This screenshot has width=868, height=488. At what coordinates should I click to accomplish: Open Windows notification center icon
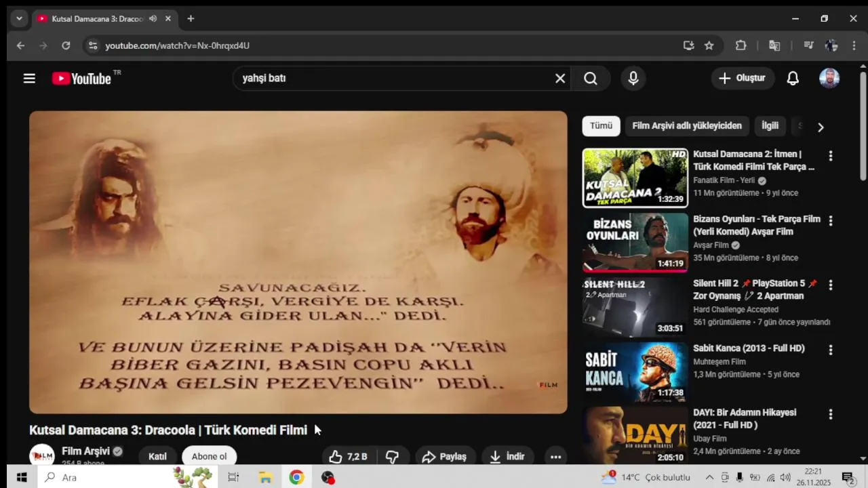click(848, 477)
